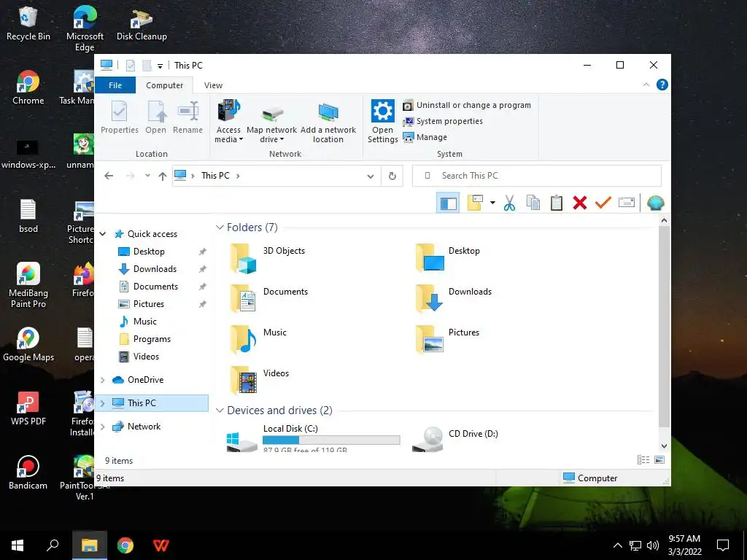Expand the address bar history dropdown
The width and height of the screenshot is (747, 560).
[370, 176]
